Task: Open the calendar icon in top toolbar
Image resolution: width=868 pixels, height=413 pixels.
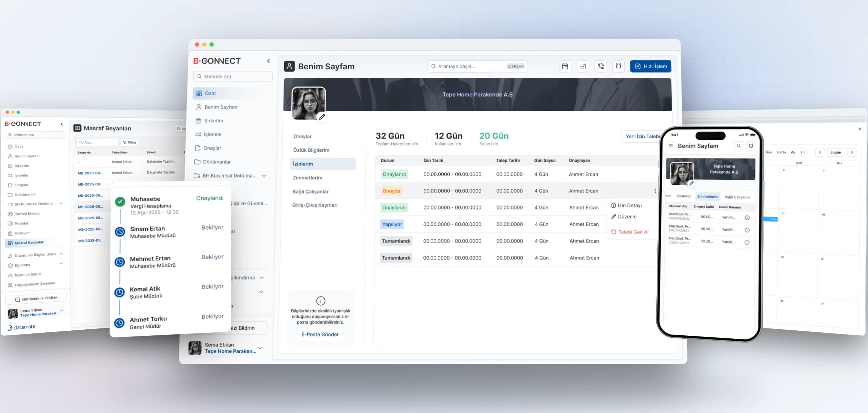Action: (565, 66)
